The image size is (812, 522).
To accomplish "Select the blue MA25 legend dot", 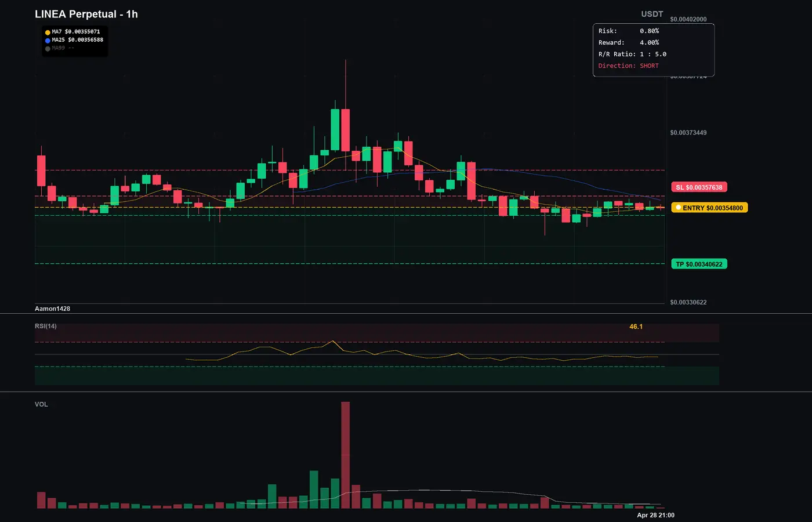I will click(x=48, y=41).
